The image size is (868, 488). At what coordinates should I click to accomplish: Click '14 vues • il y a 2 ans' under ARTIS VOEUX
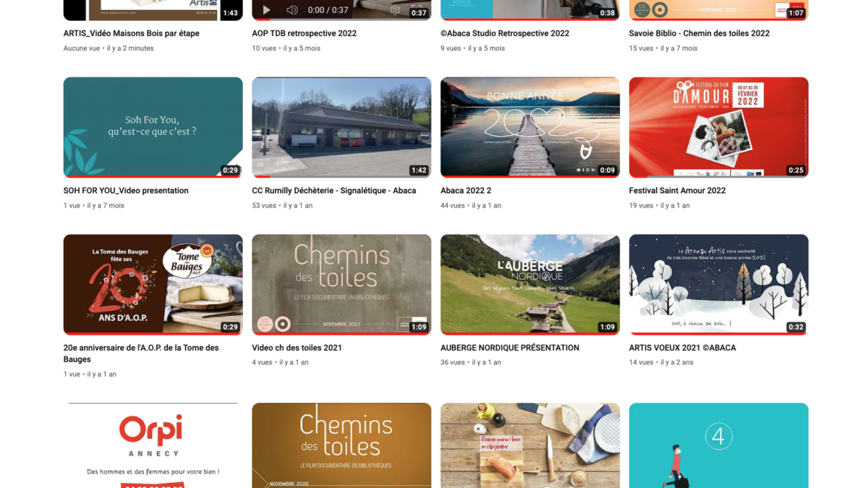pos(661,362)
